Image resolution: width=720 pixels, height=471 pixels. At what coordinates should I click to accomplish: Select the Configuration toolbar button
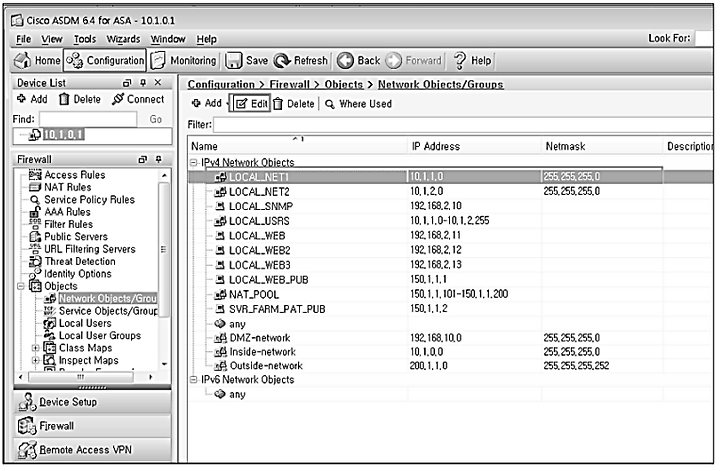click(x=105, y=61)
